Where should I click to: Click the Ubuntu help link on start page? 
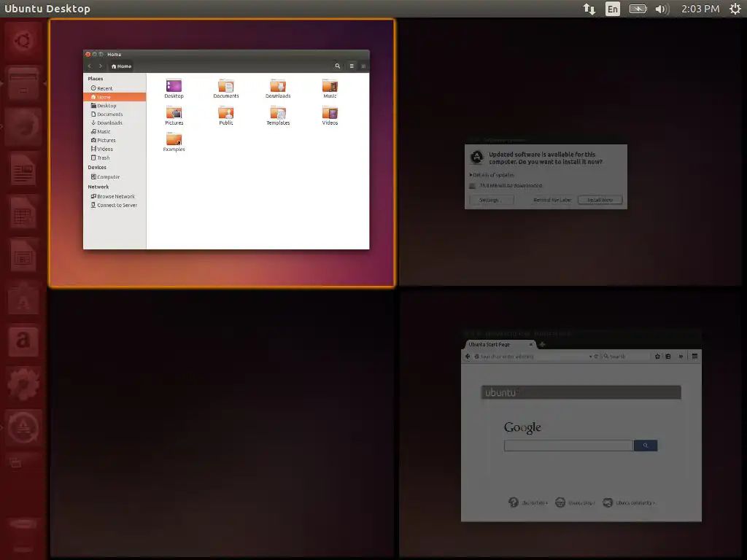(528, 502)
